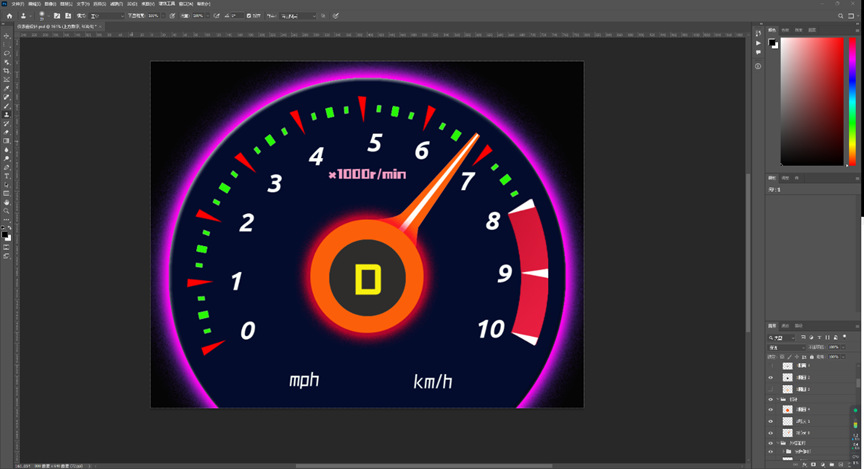Filter layers by type layers (T icon)
The height and width of the screenshot is (469, 864).
pos(819,337)
